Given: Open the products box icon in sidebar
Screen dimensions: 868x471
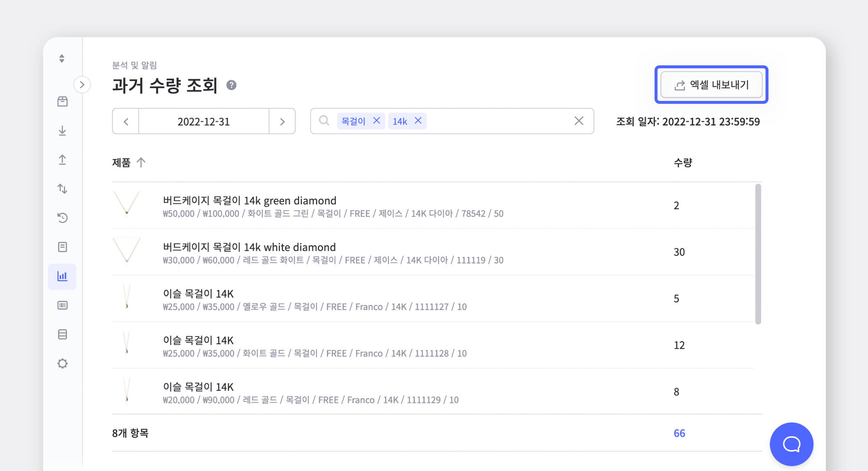Looking at the screenshot, I should click(62, 101).
